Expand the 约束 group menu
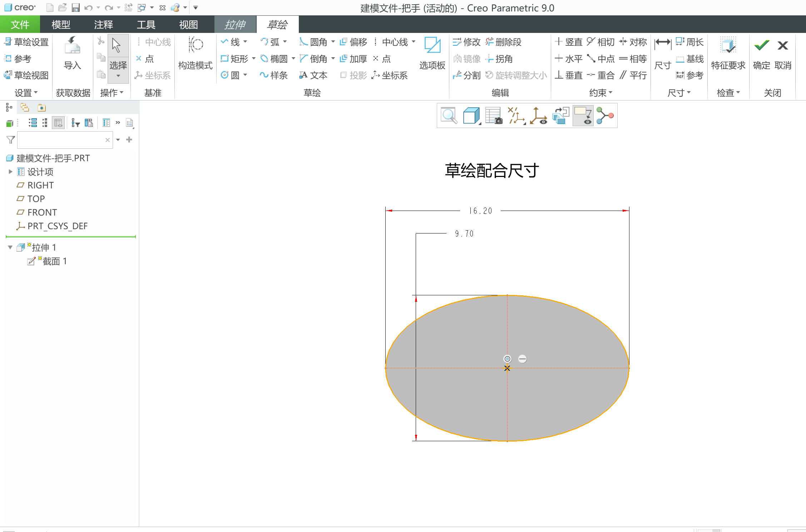The image size is (806, 532). click(x=600, y=93)
